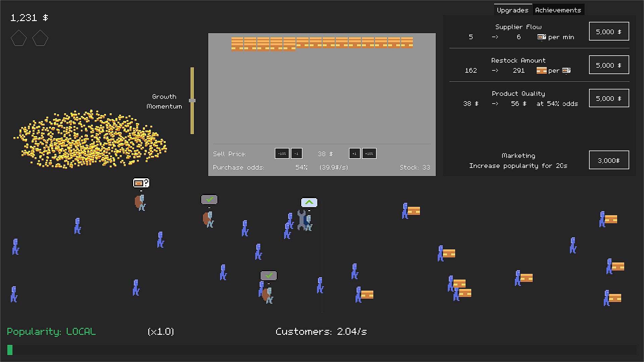
Task: Click the green up-arrow speech bubble
Action: tap(309, 202)
